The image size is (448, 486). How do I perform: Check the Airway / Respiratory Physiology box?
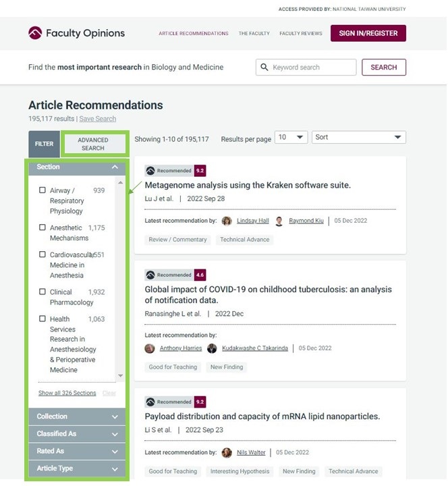(43, 190)
